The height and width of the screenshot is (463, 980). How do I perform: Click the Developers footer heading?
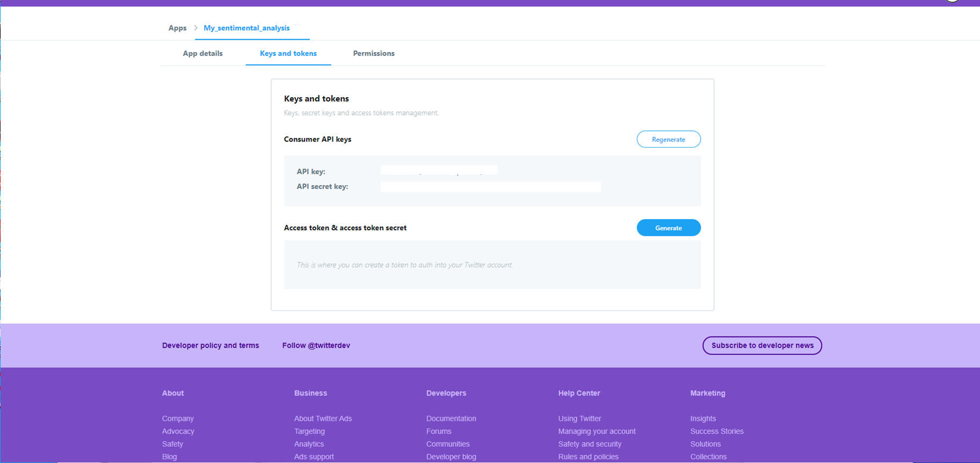446,393
